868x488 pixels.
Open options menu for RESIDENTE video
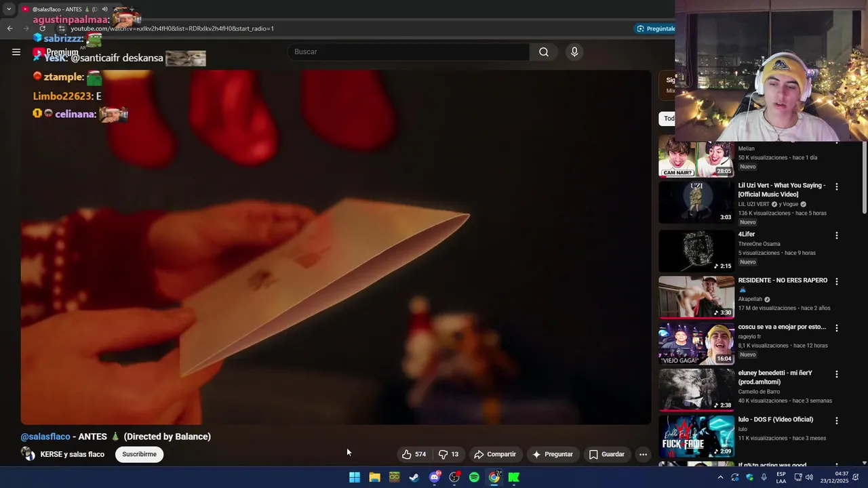[836, 281]
